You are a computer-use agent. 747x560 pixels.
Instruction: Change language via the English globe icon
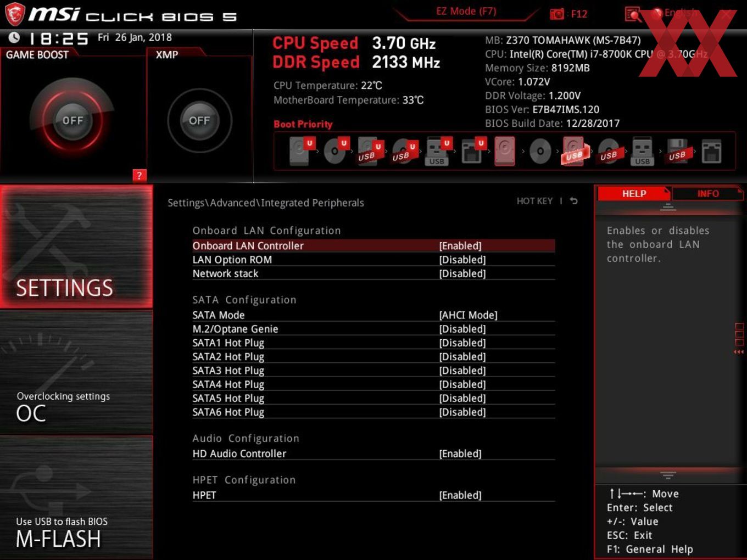(x=657, y=13)
